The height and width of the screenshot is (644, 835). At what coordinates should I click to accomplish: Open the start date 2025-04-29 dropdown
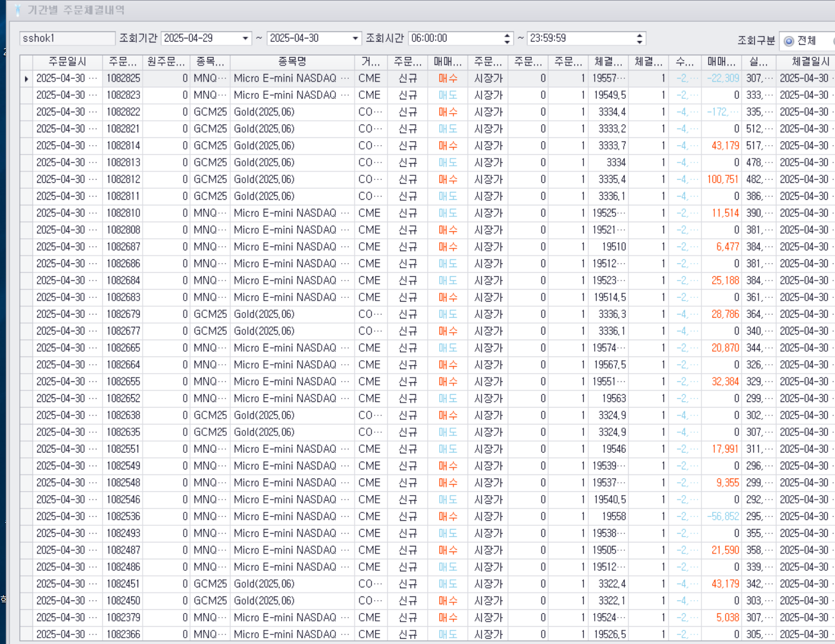[x=245, y=39]
